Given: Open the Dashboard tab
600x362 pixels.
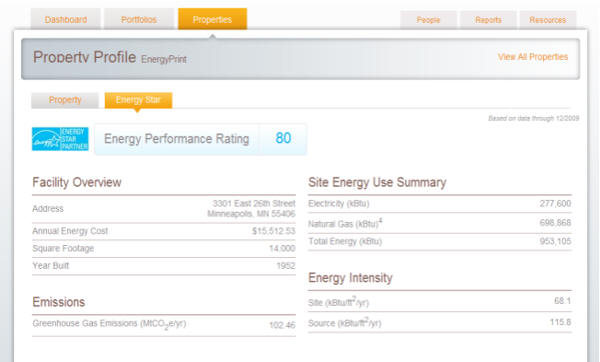Looking at the screenshot, I should pos(65,19).
